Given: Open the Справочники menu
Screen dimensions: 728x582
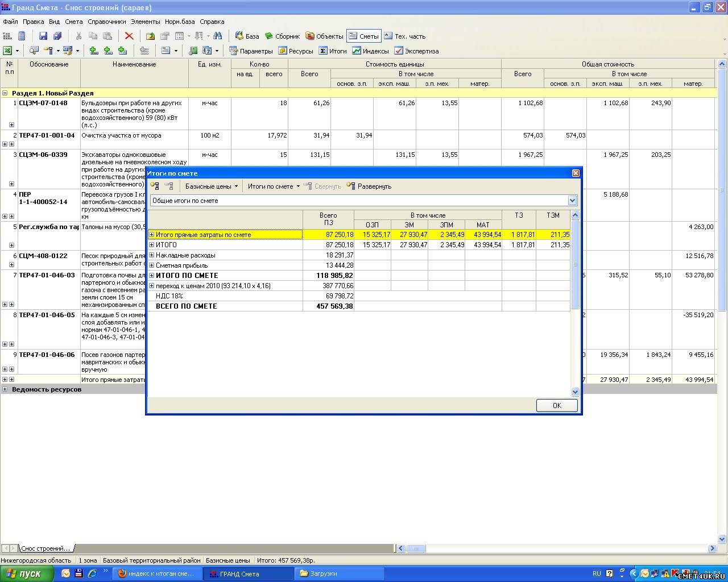Looking at the screenshot, I should click(107, 22).
